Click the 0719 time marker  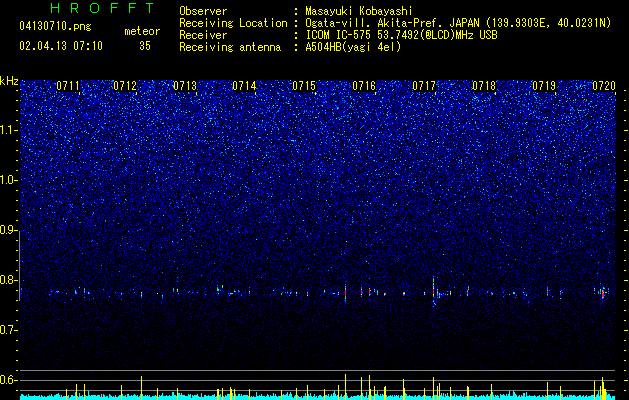[544, 85]
